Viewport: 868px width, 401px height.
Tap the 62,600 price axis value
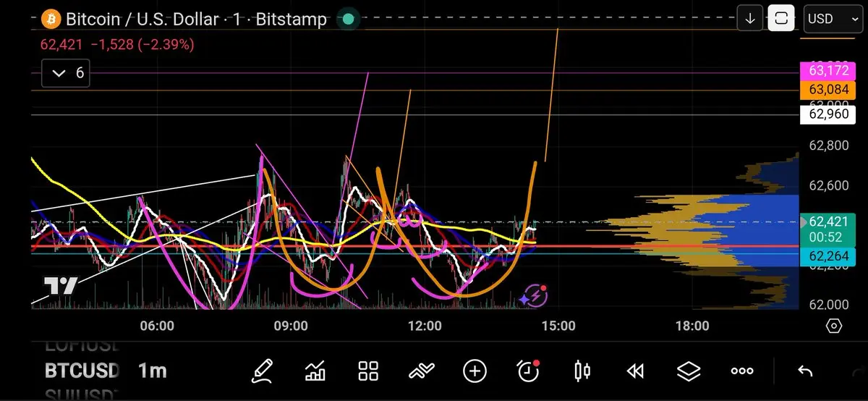click(828, 186)
